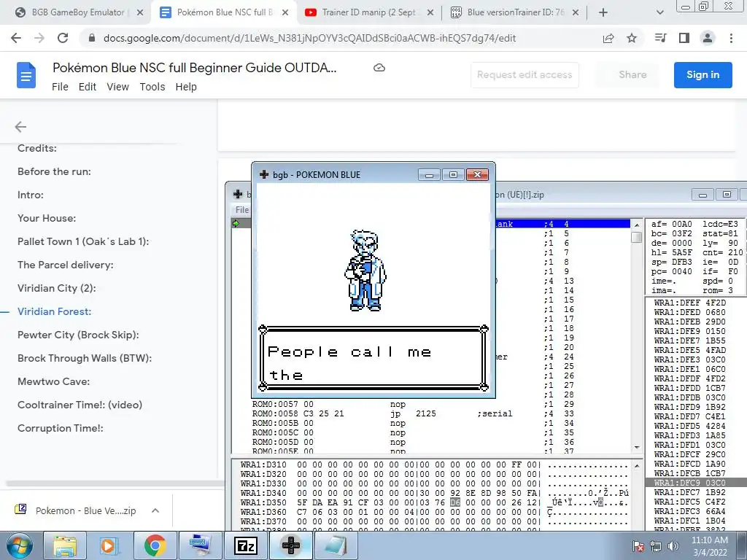Image resolution: width=747 pixels, height=560 pixels.
Task: Go to Mewtwo Cave outline heading
Action: pos(54,381)
